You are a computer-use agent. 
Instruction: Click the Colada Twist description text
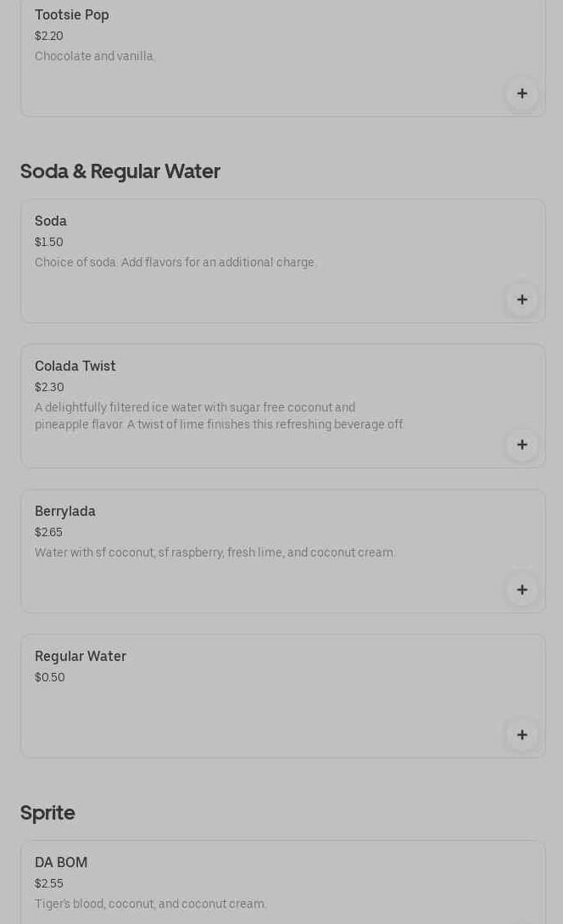click(219, 416)
